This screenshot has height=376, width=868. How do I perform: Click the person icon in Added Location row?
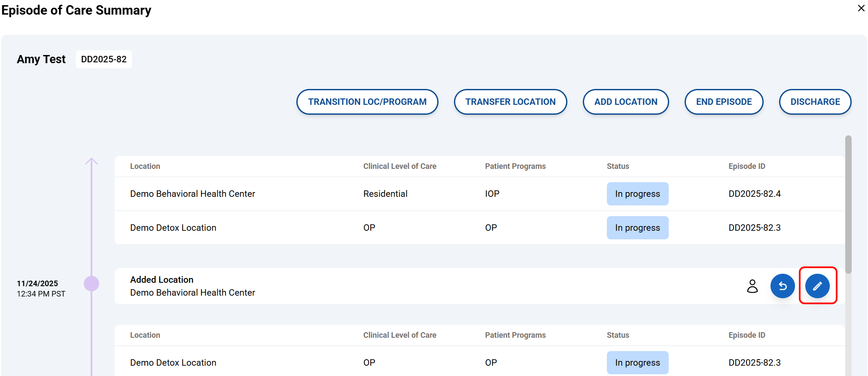click(752, 286)
